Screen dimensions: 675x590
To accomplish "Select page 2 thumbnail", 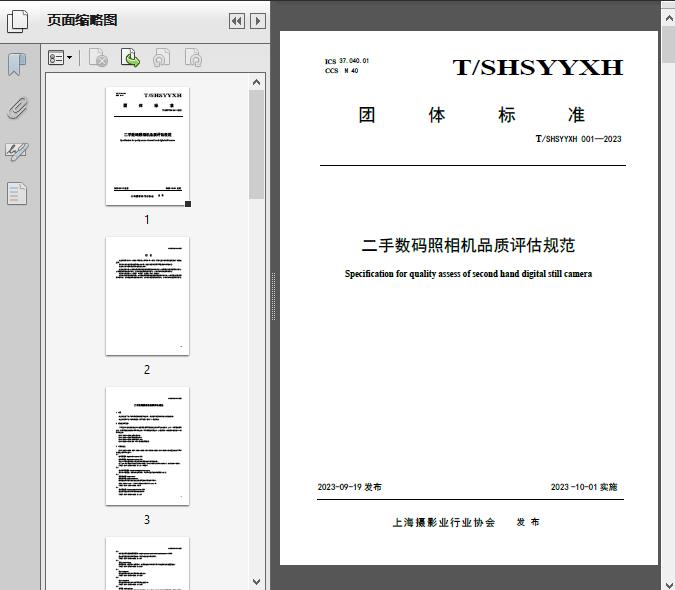I will tap(147, 296).
